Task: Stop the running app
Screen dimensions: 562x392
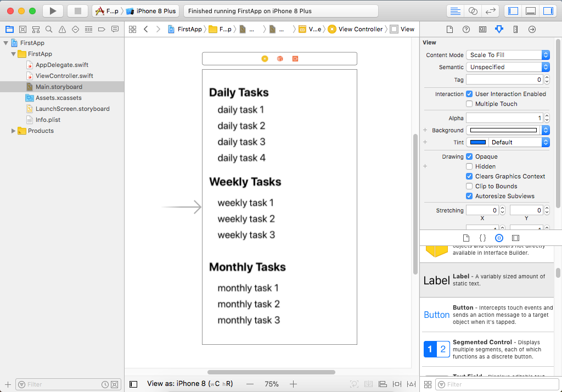Action: pos(78,11)
